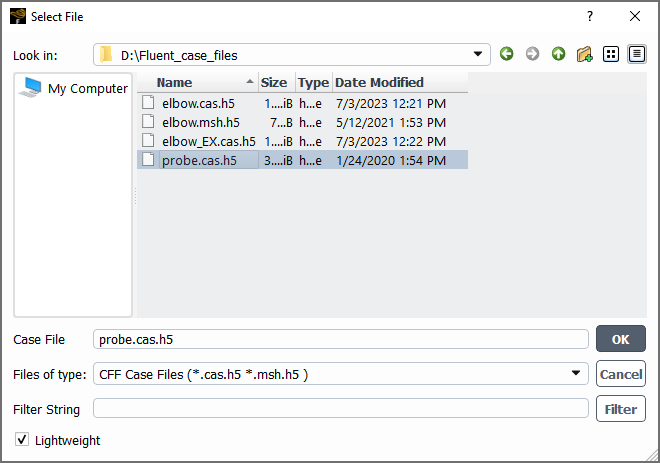The width and height of the screenshot is (660, 463).
Task: Click the folder icon in the Look in box
Action: [x=106, y=55]
